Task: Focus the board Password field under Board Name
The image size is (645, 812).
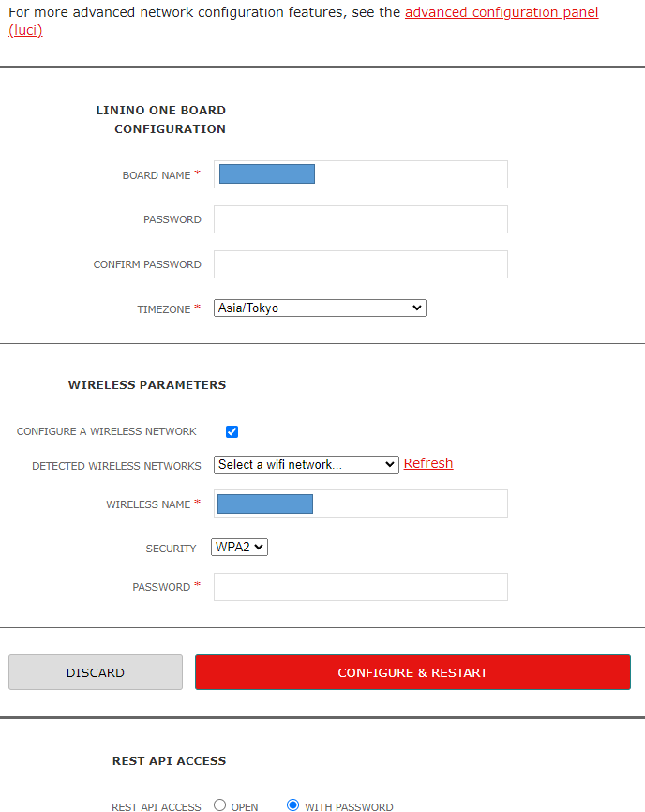Action: coord(361,219)
